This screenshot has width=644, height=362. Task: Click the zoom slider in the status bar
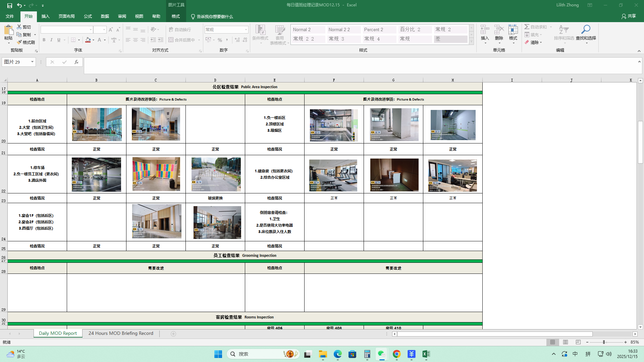[x=604, y=342]
